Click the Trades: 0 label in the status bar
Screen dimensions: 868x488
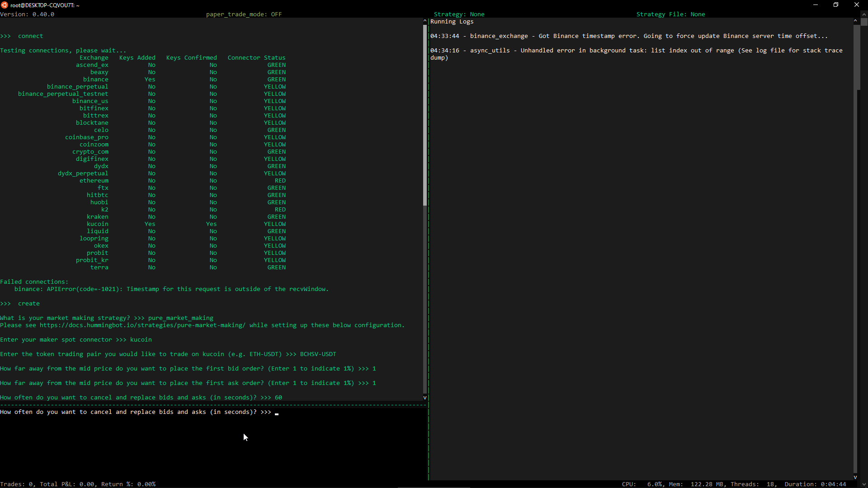[17, 483]
